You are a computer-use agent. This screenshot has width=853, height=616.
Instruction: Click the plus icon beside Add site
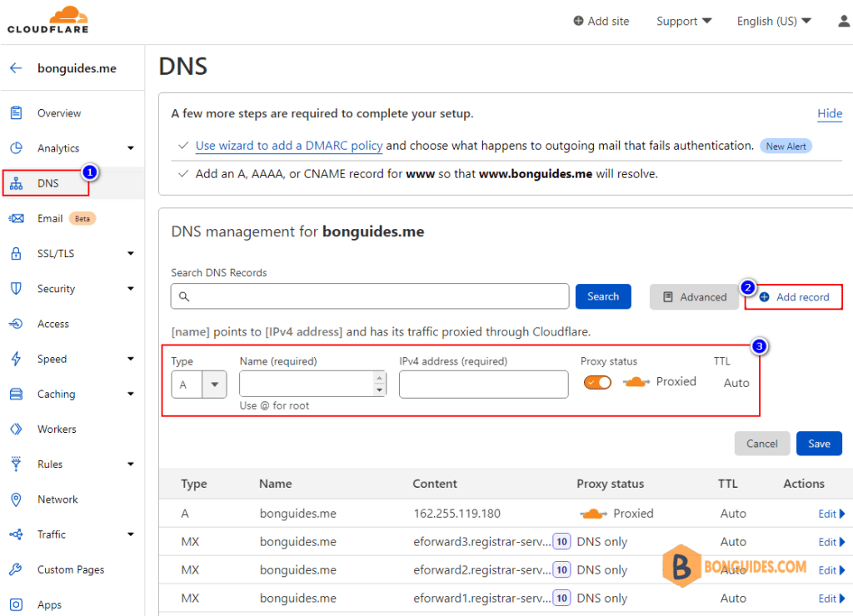(x=578, y=21)
